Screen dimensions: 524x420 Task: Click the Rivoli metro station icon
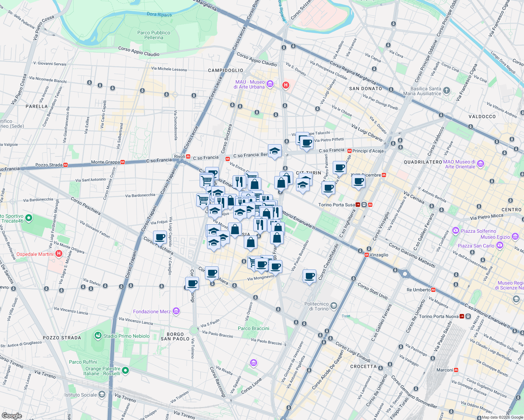pos(188,156)
